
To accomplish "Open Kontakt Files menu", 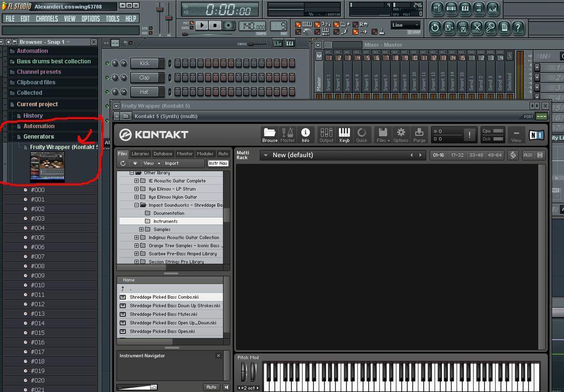I will [x=383, y=135].
